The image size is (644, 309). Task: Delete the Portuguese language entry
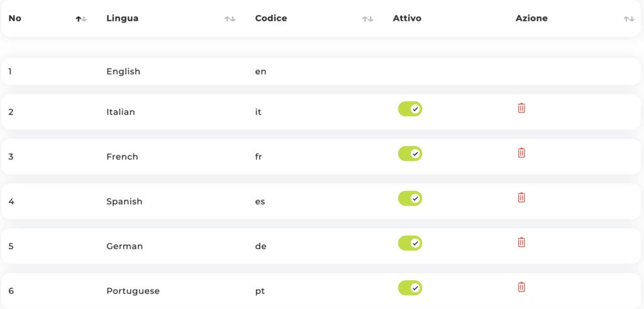tap(521, 287)
